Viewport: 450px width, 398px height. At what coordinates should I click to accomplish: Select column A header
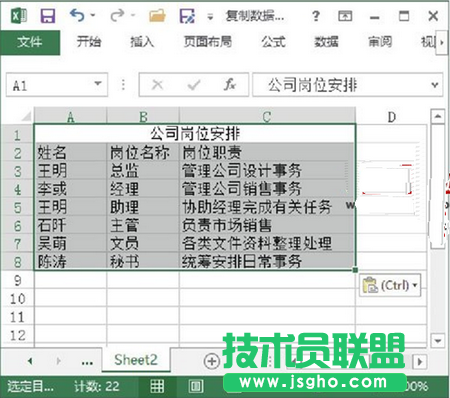pos(70,117)
